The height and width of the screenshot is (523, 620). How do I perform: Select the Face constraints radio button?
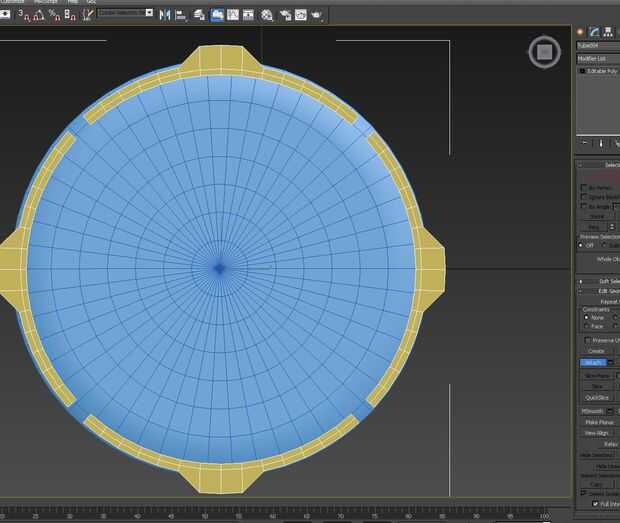[x=585, y=326]
